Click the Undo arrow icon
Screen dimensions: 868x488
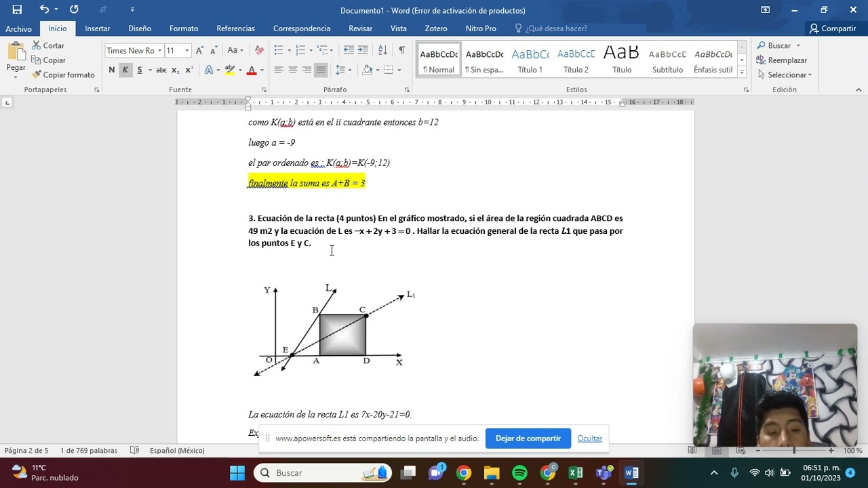tap(44, 9)
